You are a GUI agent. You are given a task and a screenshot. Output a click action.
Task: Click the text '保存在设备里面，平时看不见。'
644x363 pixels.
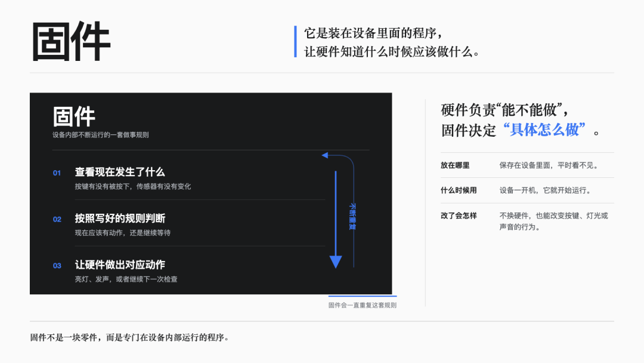coord(550,165)
